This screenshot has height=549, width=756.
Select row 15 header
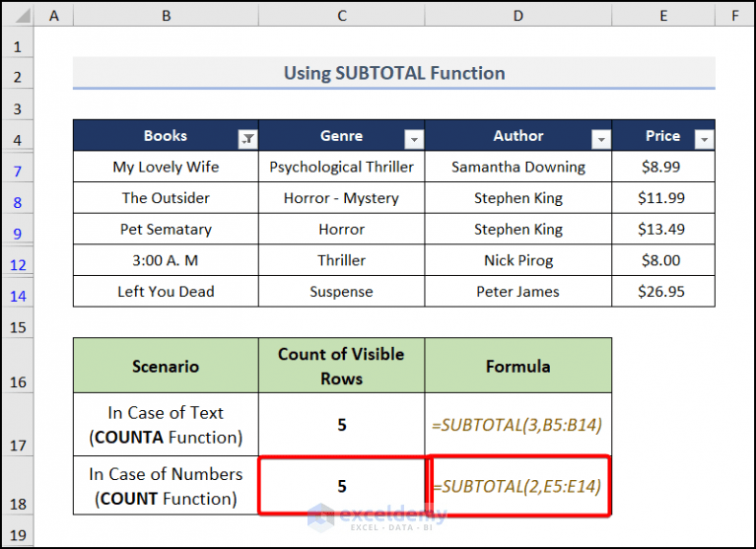pyautogui.click(x=18, y=322)
